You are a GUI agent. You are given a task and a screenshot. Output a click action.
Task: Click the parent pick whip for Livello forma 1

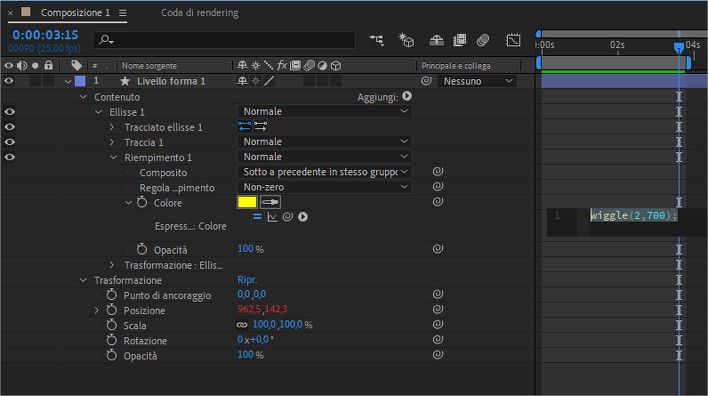(426, 81)
